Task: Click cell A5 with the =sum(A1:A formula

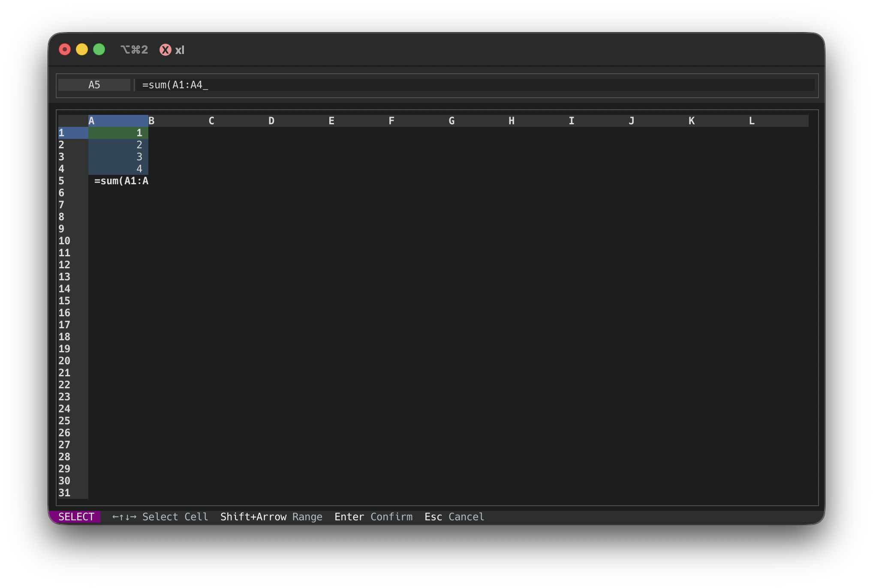Action: pyautogui.click(x=118, y=181)
